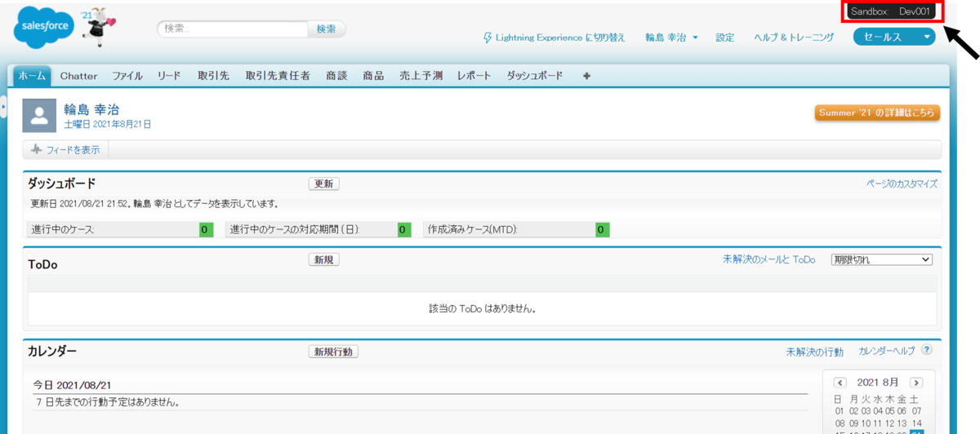980x434 pixels.
Task: Click the 該当の ToDo はありません message
Action: click(483, 309)
